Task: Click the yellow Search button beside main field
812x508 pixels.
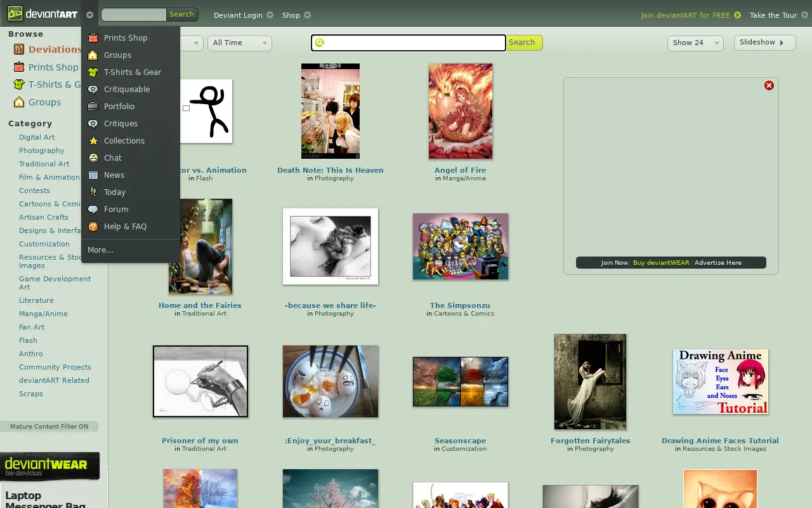Action: point(524,43)
